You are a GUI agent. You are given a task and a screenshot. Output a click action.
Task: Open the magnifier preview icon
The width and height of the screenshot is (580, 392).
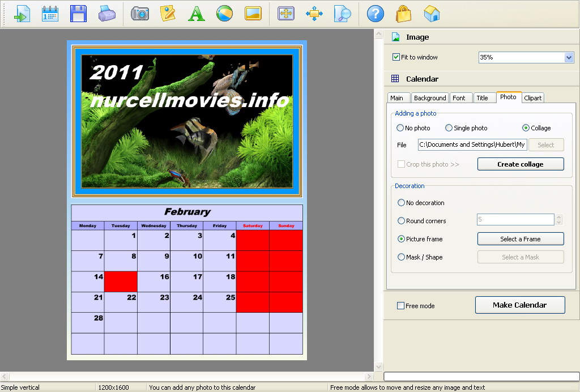click(x=343, y=14)
